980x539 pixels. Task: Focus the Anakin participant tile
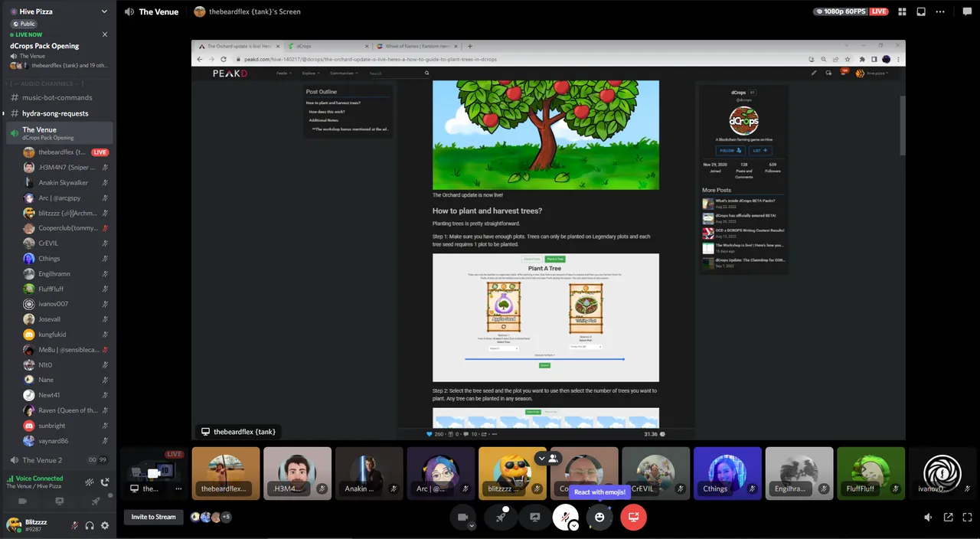369,473
